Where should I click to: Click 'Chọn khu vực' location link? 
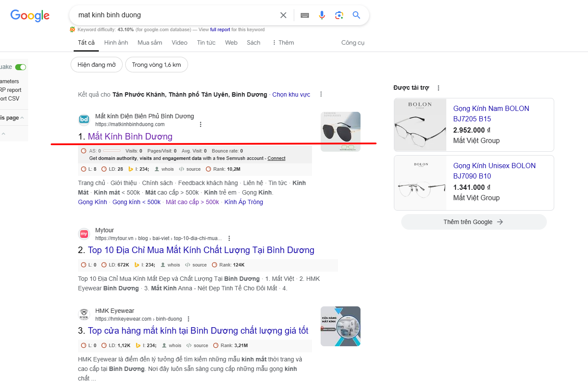click(x=291, y=94)
